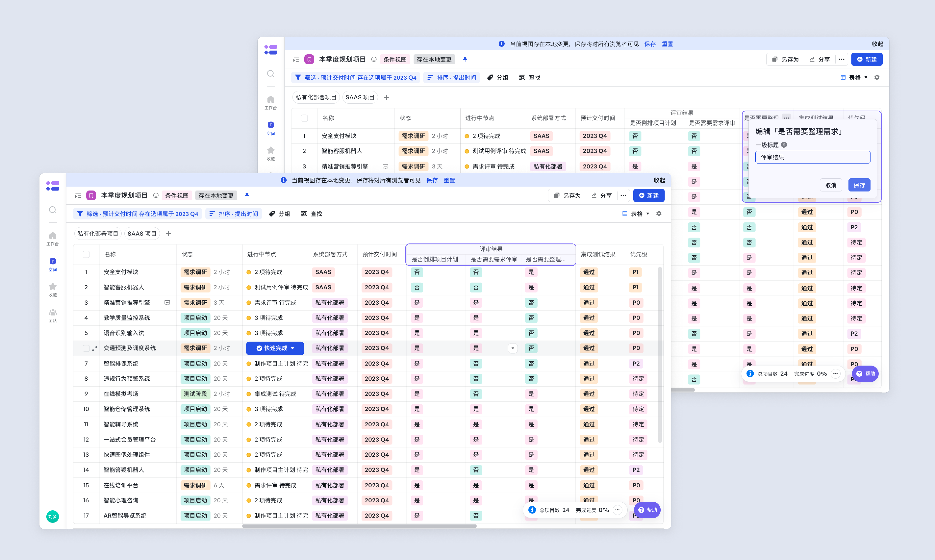The height and width of the screenshot is (560, 935).
Task: Collapse the sidebar tree icon in front window
Action: pos(78,195)
